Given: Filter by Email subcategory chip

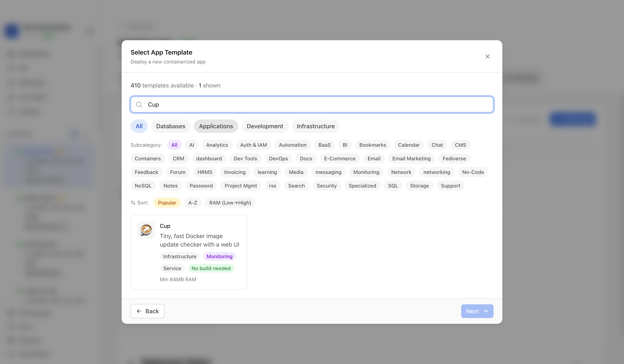Looking at the screenshot, I should (x=374, y=159).
